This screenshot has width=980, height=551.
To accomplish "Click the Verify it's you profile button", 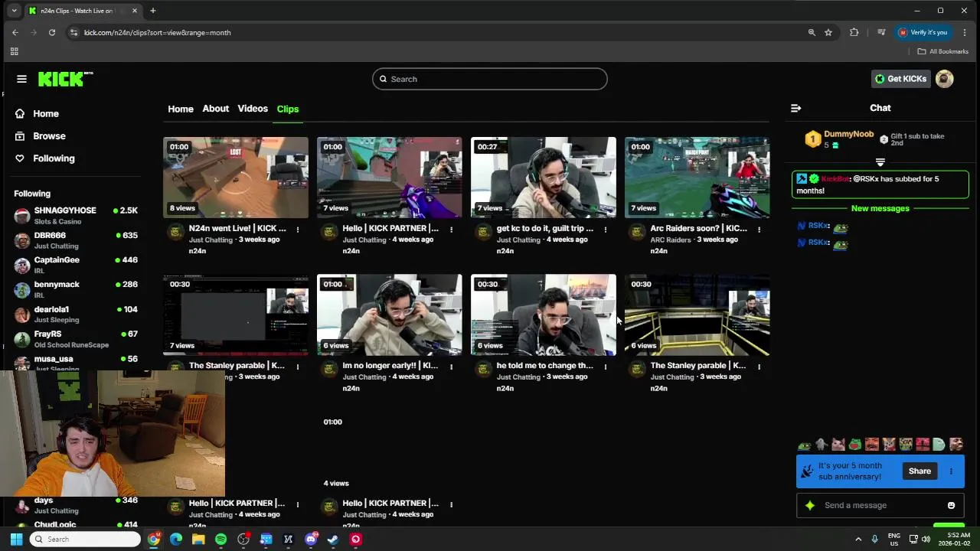I will [x=923, y=32].
